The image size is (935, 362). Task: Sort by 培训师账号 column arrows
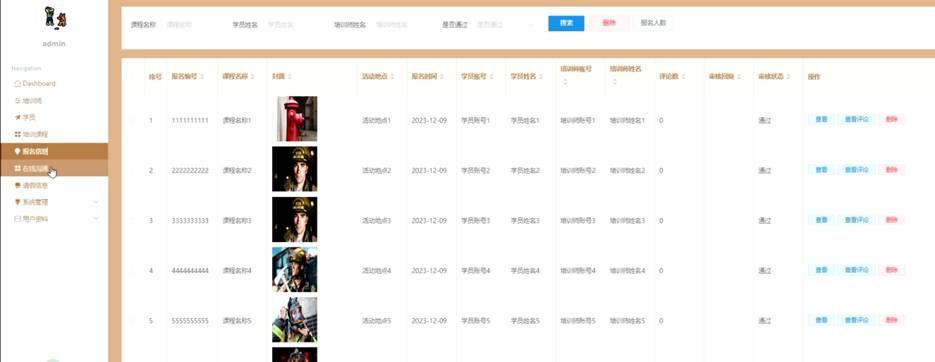coord(565,82)
